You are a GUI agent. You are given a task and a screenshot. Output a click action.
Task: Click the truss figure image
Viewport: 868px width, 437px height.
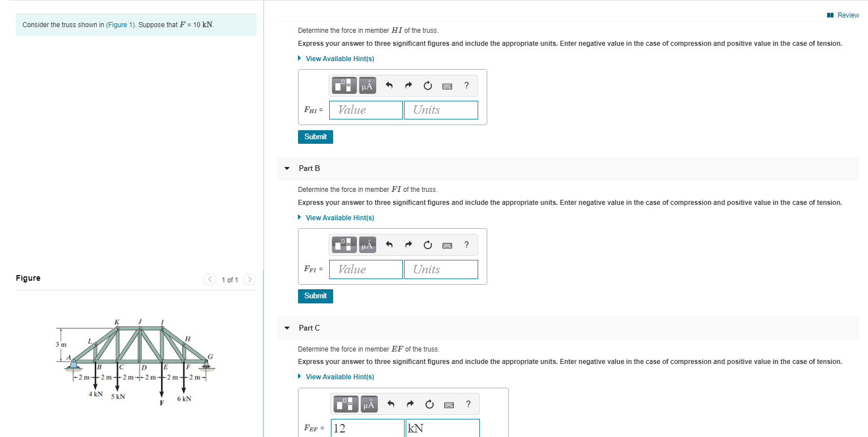pyautogui.click(x=137, y=362)
